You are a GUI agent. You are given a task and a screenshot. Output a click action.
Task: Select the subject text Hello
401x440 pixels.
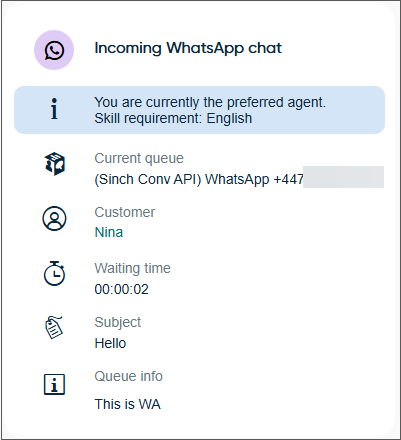(110, 343)
